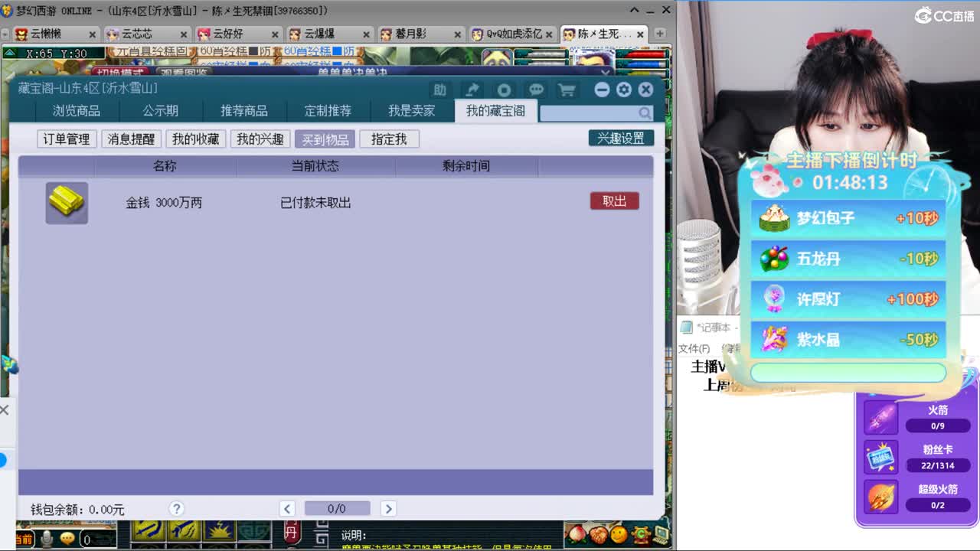Open 消息提醒 sub-tab
Image resolution: width=980 pixels, height=551 pixels.
131,139
